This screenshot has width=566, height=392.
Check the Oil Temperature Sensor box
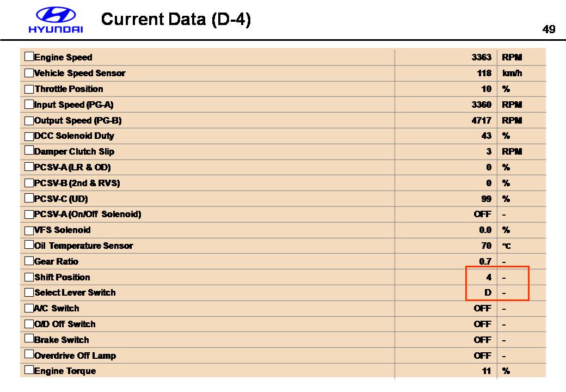tap(29, 245)
